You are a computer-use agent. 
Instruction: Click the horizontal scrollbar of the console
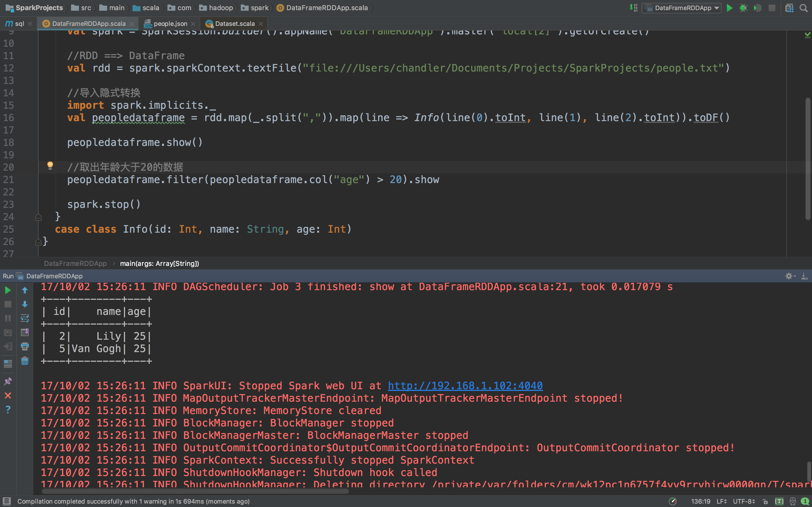195,491
